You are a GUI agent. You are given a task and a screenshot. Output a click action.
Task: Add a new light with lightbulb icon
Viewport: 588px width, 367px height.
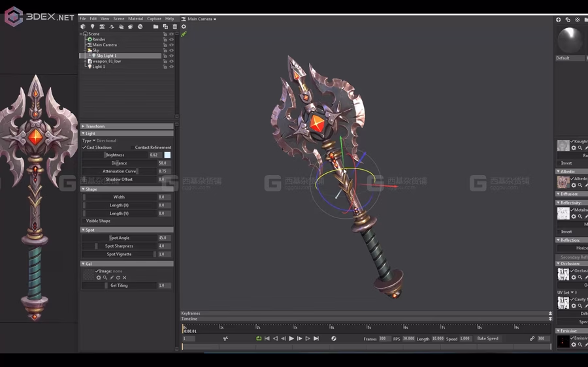coord(93,27)
